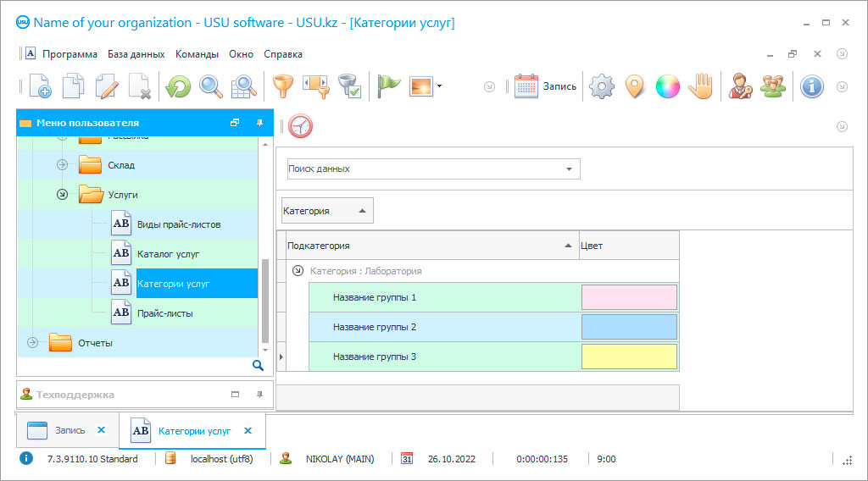Click the pink color swatch
The image size is (868, 481).
pyautogui.click(x=630, y=297)
